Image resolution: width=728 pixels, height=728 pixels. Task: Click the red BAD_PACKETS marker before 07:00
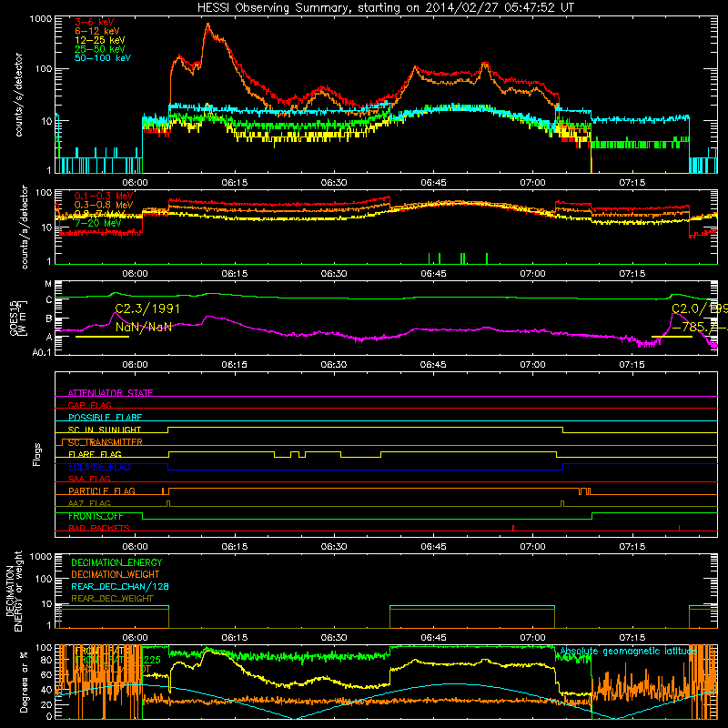click(x=513, y=528)
